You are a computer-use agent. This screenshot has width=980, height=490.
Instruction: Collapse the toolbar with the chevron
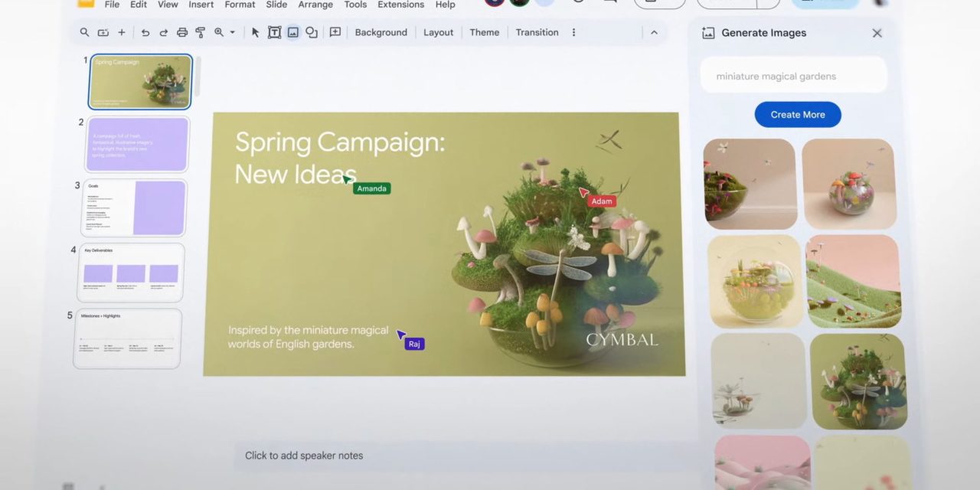point(654,32)
